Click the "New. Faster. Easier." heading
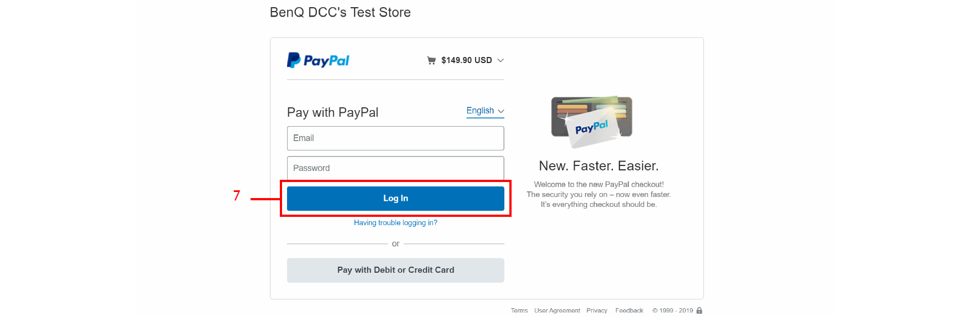The image size is (980, 317). pos(598,166)
